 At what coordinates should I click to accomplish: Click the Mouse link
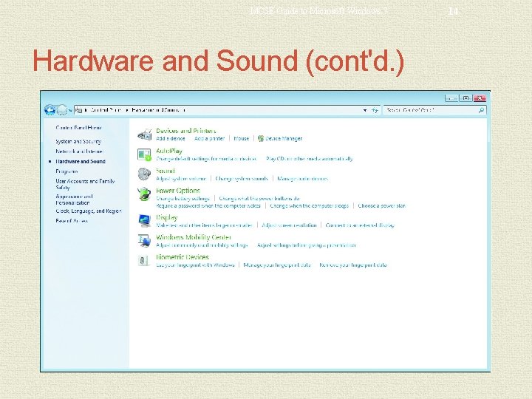point(241,138)
